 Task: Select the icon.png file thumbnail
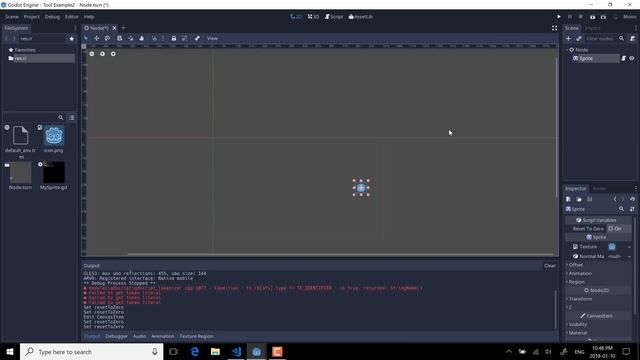[x=54, y=136]
